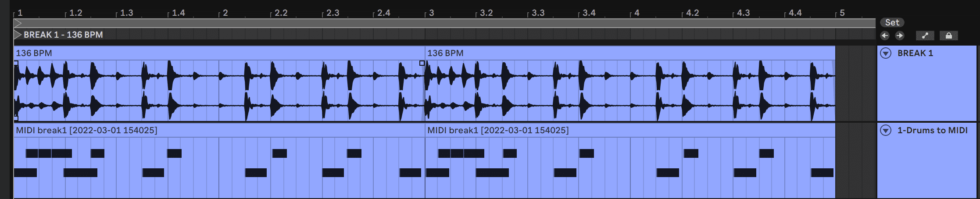Click position 4.3 on the ruler
This screenshot has width=980, height=199.
coord(743,13)
